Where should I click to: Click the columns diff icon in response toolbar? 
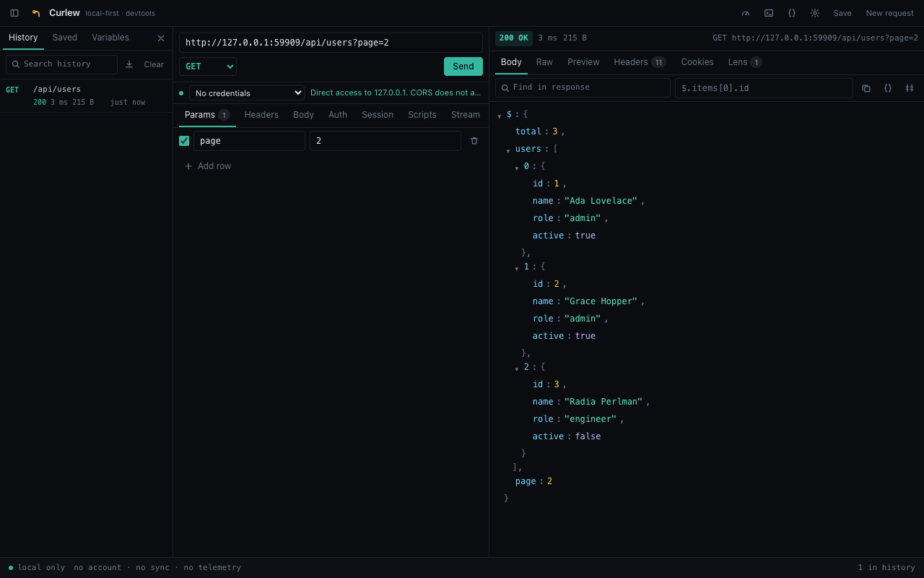[x=910, y=88]
